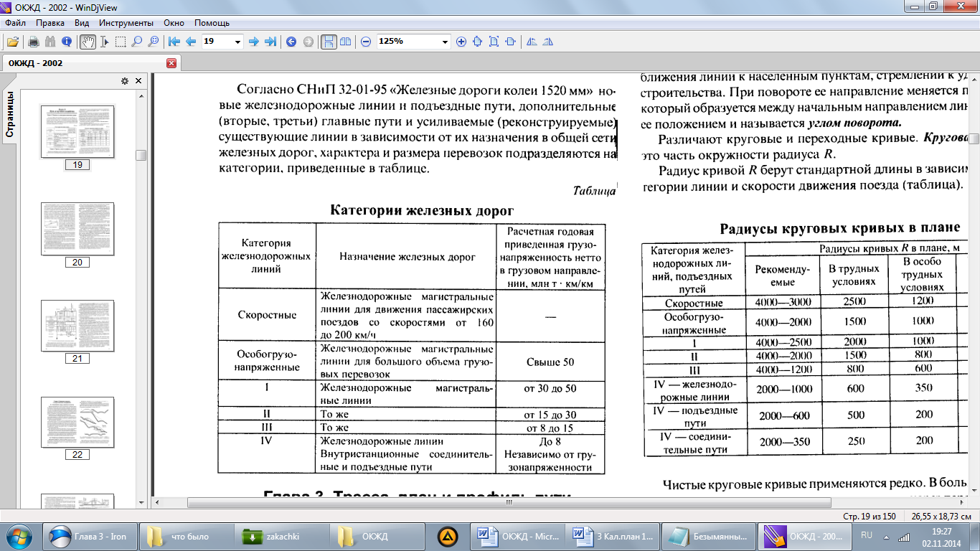980x551 pixels.
Task: Open the Вид menu
Action: click(82, 23)
